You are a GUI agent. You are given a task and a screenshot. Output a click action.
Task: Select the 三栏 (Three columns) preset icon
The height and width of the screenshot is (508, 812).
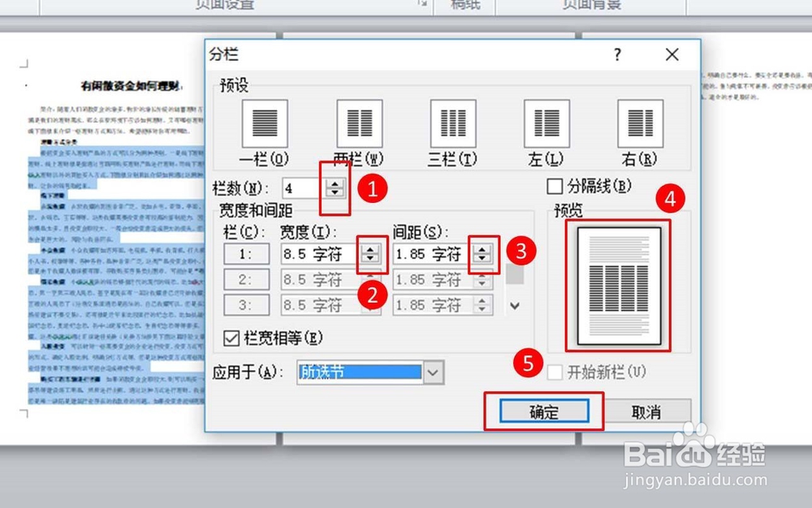tap(451, 123)
